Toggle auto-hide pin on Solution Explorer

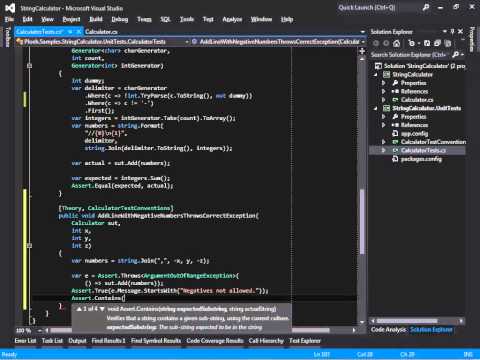click(x=452, y=31)
